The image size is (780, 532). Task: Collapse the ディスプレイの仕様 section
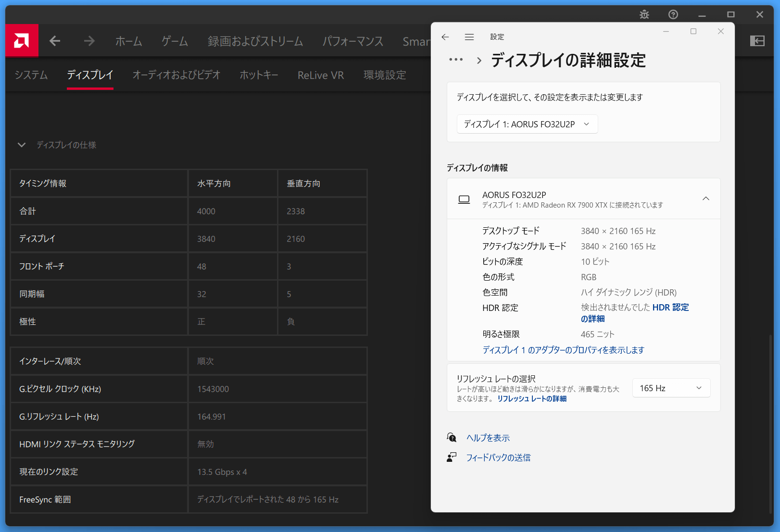coord(22,145)
